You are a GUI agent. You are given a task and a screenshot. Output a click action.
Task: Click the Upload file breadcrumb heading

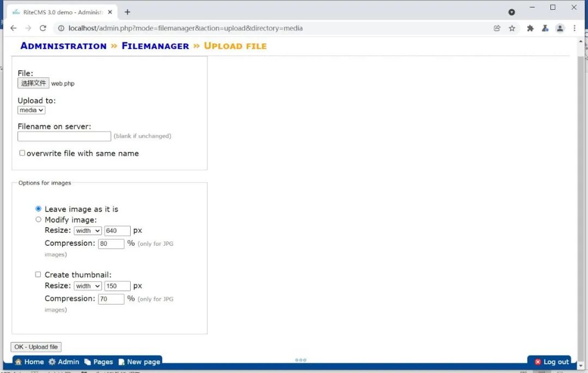[235, 46]
